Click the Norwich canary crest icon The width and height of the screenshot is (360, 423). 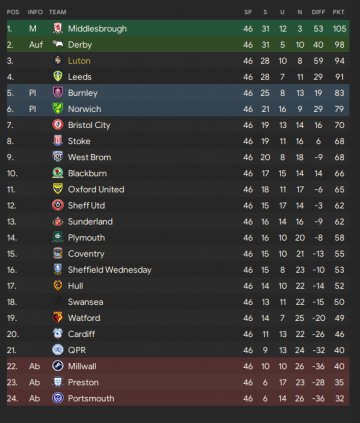click(58, 109)
